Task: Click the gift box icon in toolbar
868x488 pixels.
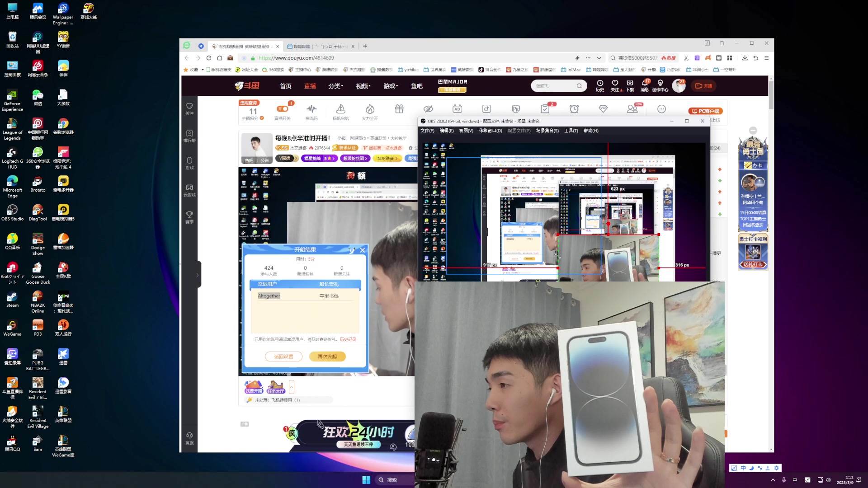Action: click(x=399, y=109)
